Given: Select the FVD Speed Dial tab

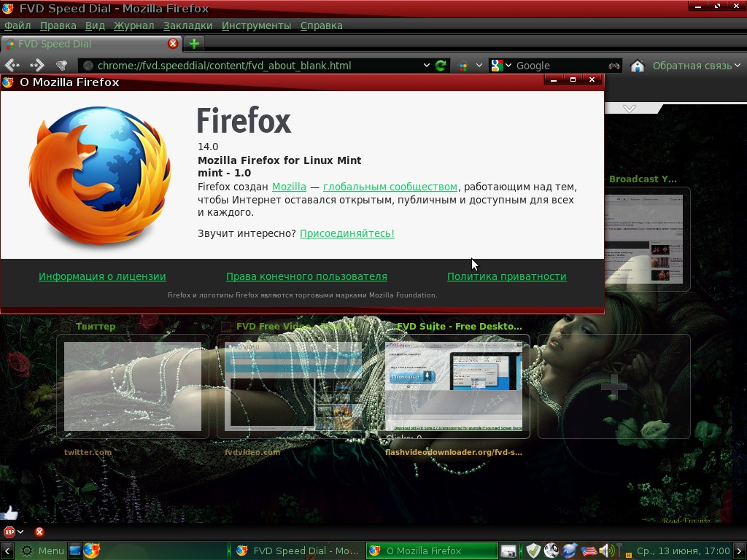Looking at the screenshot, I should pyautogui.click(x=92, y=44).
